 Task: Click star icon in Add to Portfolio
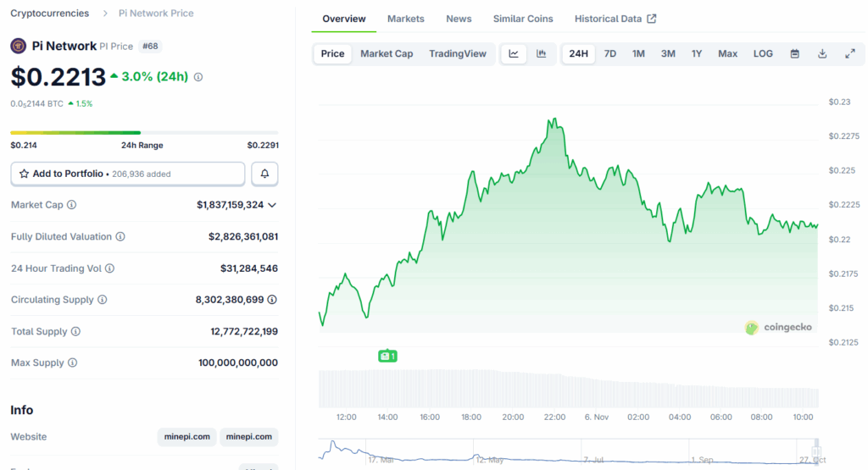pos(24,174)
